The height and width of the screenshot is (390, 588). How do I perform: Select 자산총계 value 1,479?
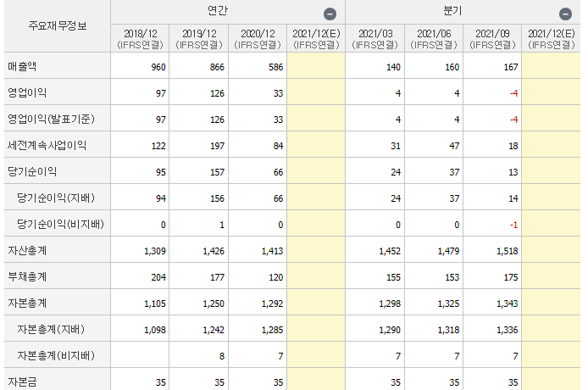pyautogui.click(x=448, y=251)
